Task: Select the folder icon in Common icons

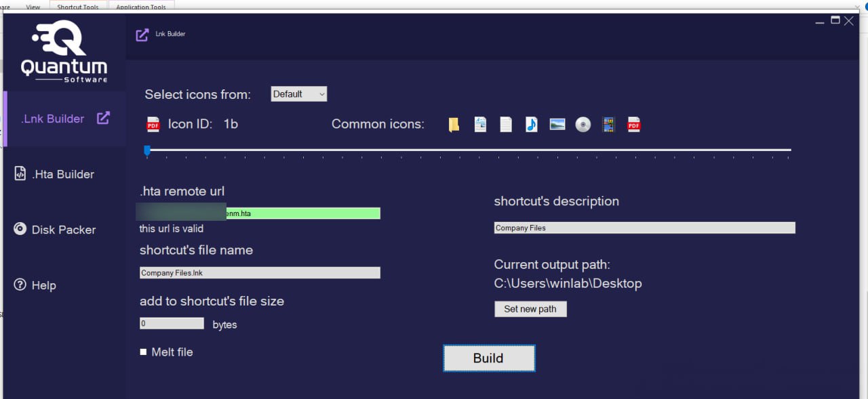Action: 454,125
